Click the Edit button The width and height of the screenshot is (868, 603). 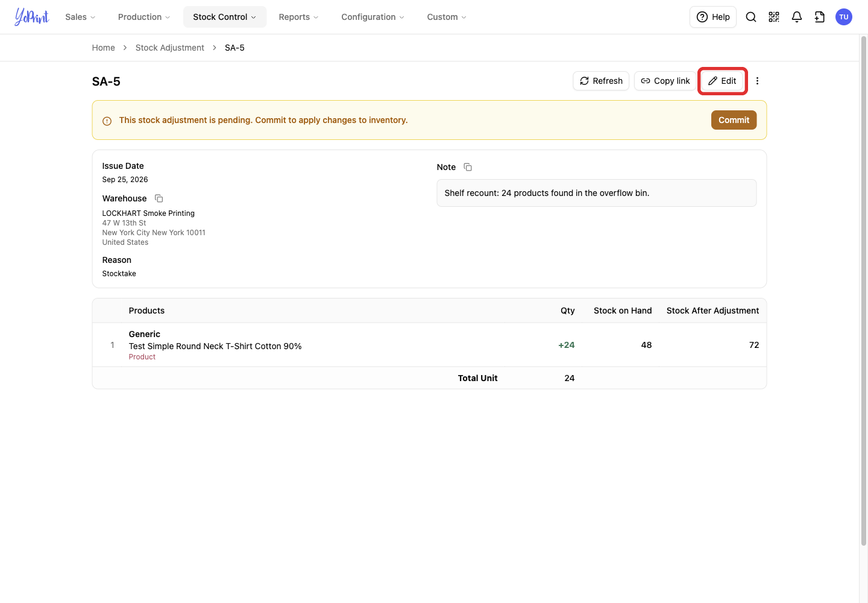click(x=722, y=81)
